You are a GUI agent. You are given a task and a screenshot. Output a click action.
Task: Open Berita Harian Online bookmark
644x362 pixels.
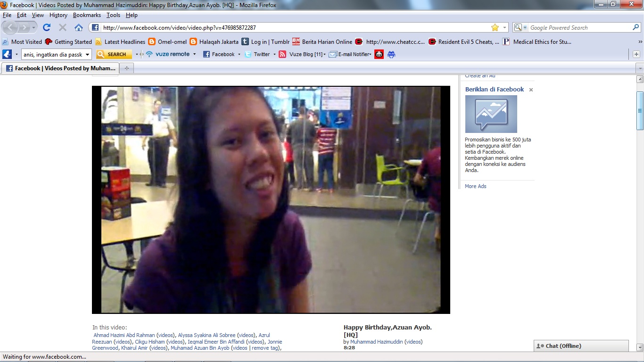click(322, 41)
